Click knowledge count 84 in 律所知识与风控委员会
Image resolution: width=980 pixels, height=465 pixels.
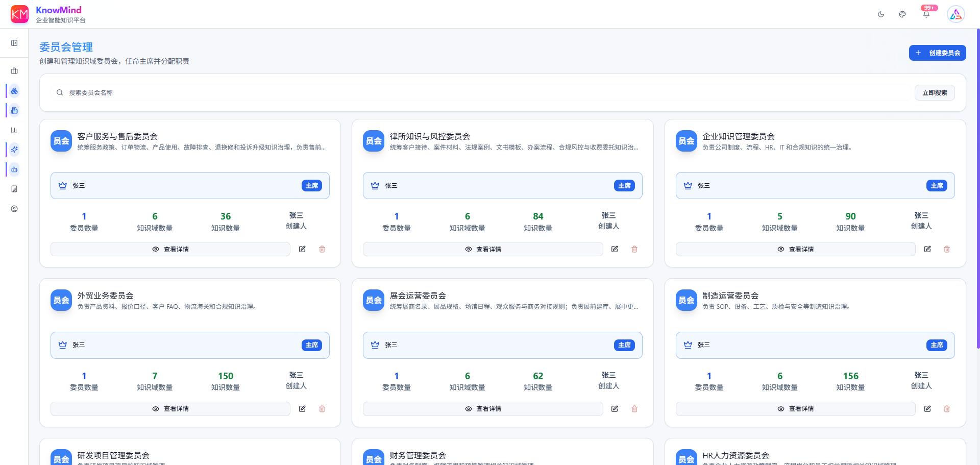coord(538,216)
